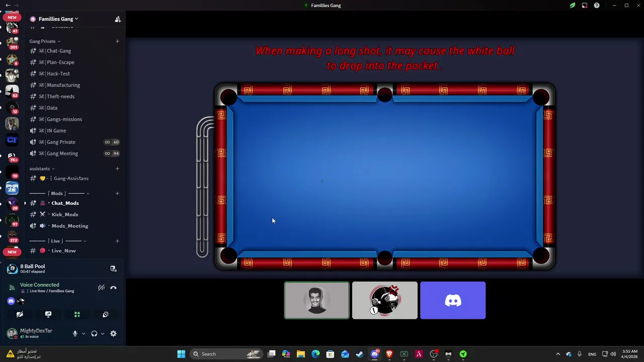Invite people icon next to server name
Viewport: 644px width, 362px height.
click(x=118, y=19)
